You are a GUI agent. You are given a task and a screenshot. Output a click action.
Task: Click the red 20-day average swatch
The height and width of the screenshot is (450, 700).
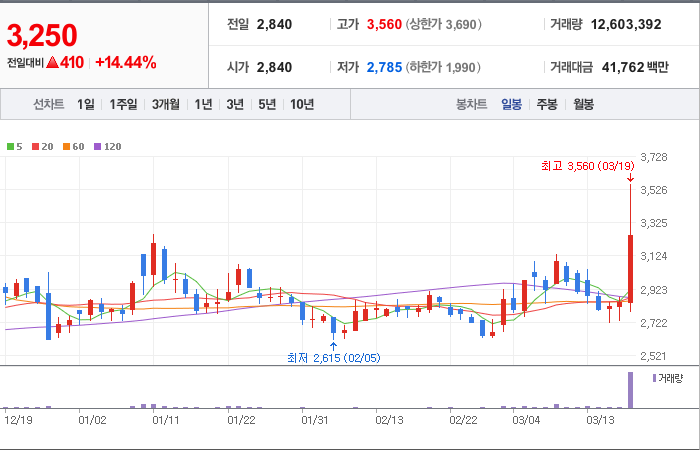pos(35,146)
